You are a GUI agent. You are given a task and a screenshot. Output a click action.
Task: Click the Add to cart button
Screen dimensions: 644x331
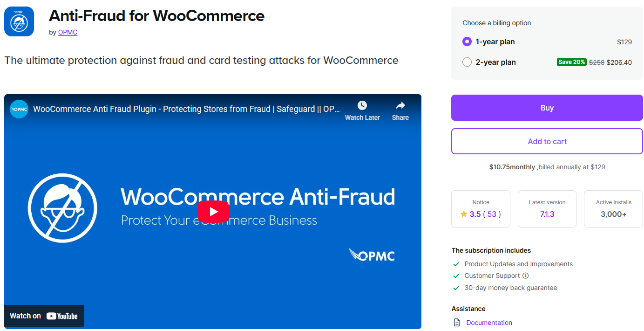tap(547, 141)
